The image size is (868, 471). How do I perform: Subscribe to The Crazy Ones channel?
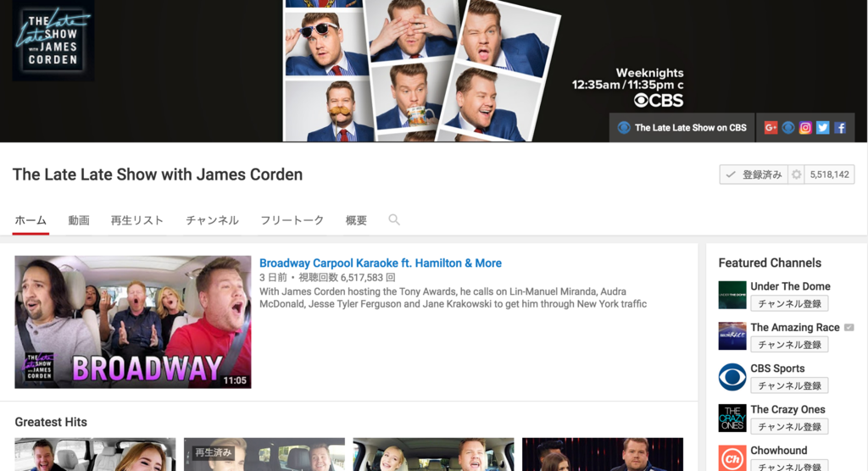click(x=789, y=426)
